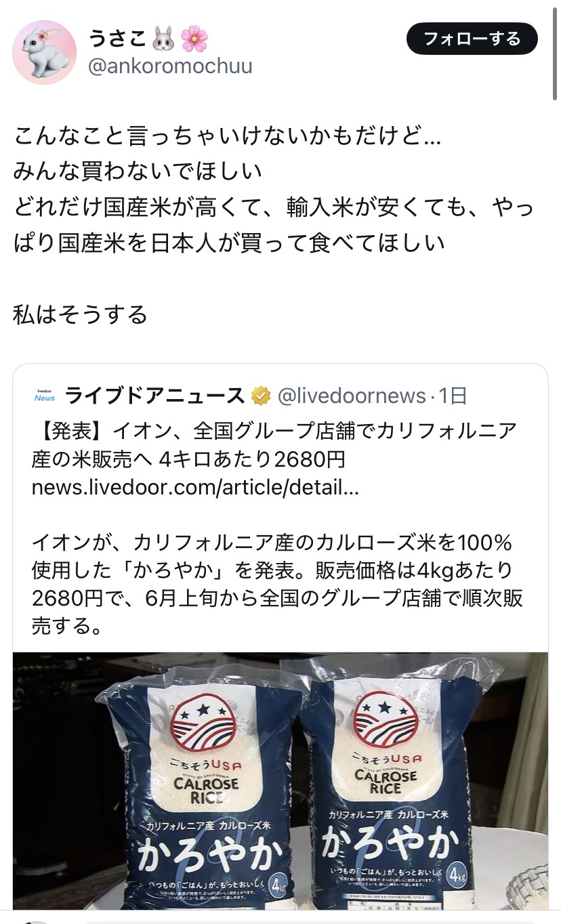This screenshot has width=561, height=924.
Task: Open the @ankoromochuu handle
Action: click(x=170, y=66)
